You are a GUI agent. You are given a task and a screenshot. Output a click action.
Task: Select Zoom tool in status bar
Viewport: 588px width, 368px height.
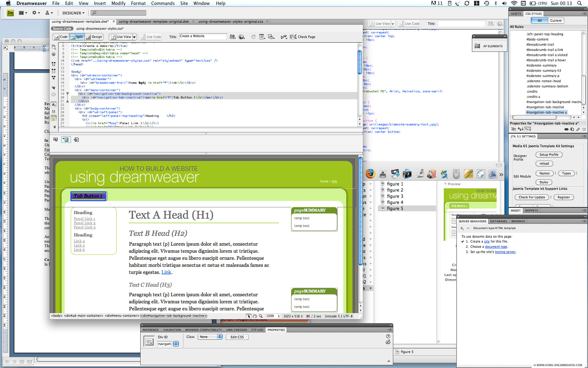[x=261, y=316]
